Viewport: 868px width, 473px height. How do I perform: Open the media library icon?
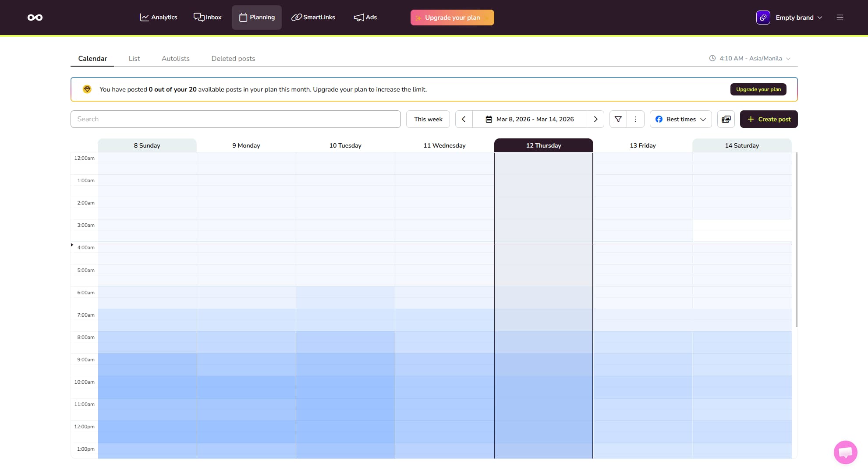(726, 119)
